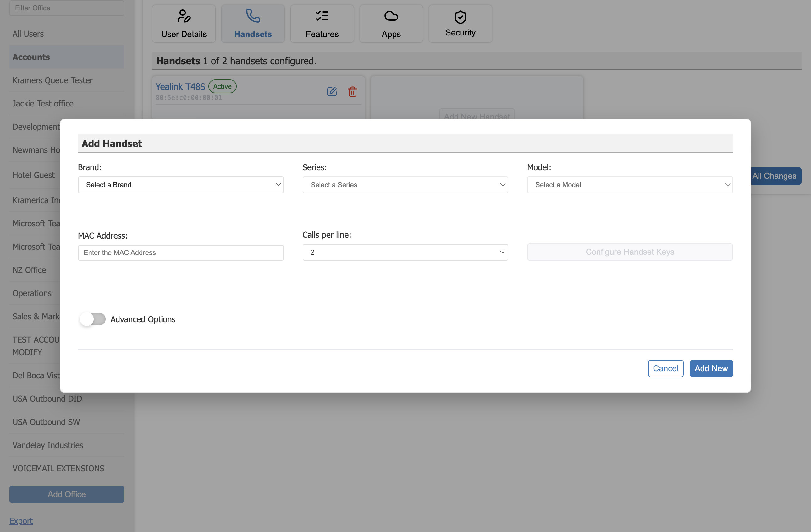This screenshot has width=811, height=532.
Task: Open the Features tab
Action: 322,24
